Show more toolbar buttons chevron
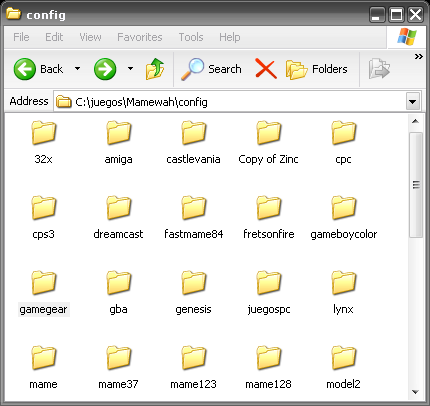The width and height of the screenshot is (430, 406). [x=418, y=57]
